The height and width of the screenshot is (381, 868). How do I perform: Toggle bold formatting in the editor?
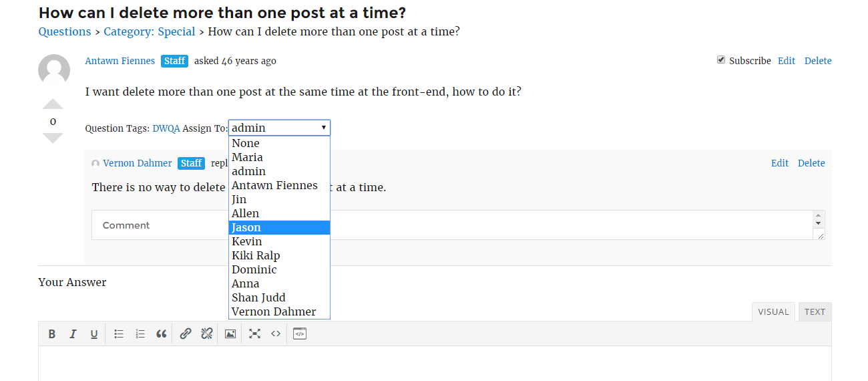tap(52, 334)
